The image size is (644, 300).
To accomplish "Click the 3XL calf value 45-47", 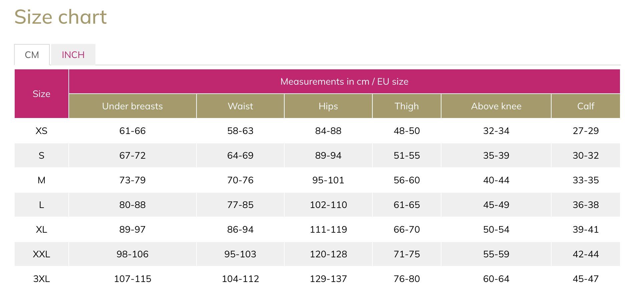I will coord(586,279).
